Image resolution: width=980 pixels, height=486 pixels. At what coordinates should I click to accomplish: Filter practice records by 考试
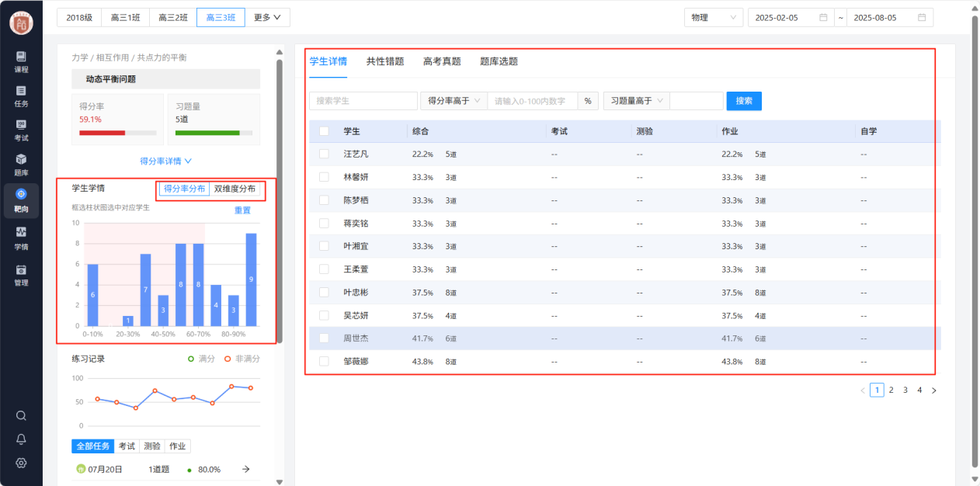(x=127, y=446)
